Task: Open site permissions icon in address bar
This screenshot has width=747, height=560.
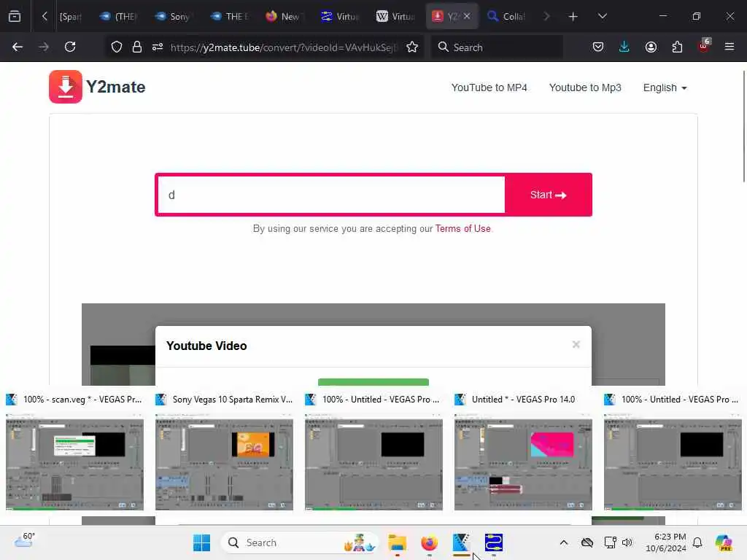Action: tap(158, 47)
